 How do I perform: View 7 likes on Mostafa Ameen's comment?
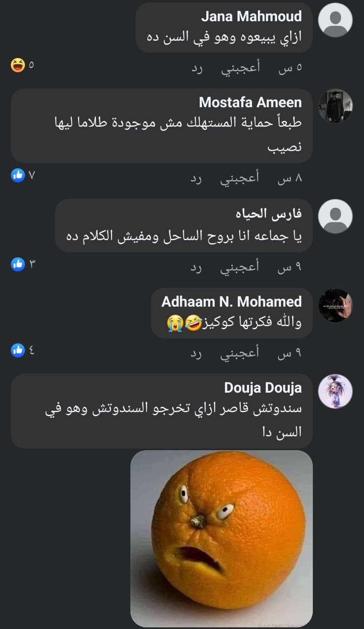pos(23,175)
